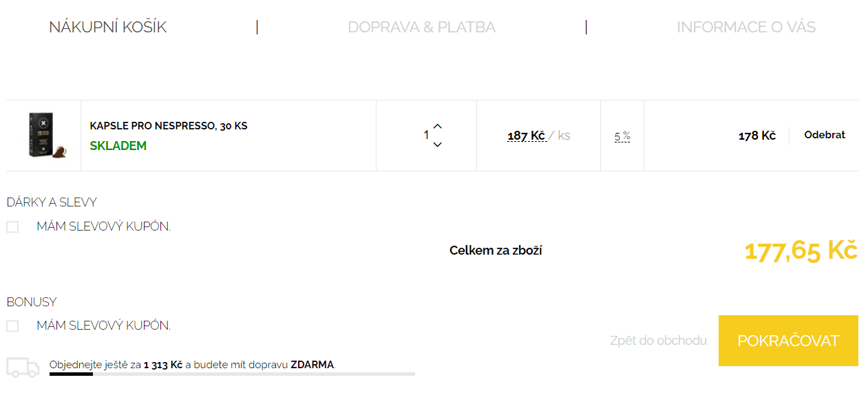Go to the Informace o vás step
The image size is (868, 404).
(x=746, y=27)
